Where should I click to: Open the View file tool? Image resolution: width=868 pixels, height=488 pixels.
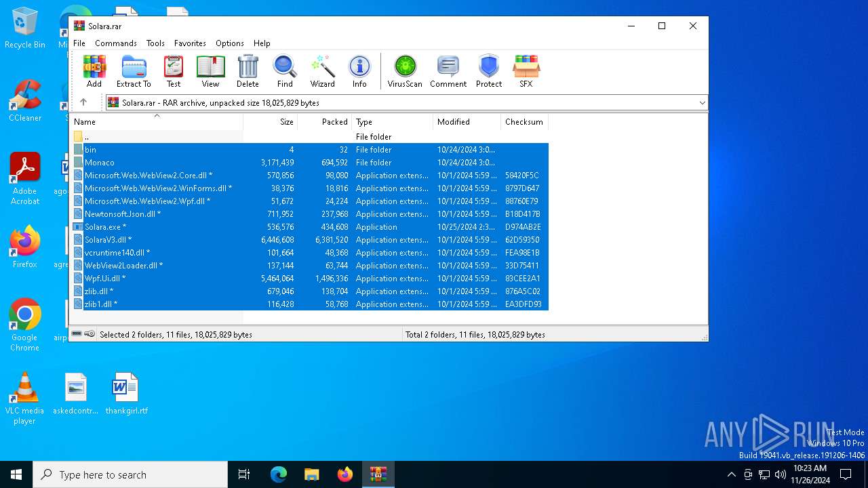click(210, 71)
